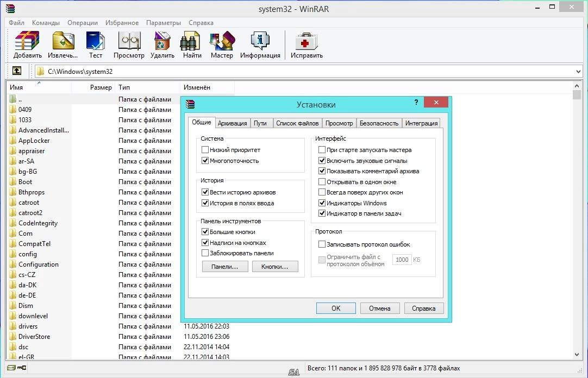Select the folder icon of AppLocker
Image resolution: width=588 pixels, height=378 pixels.
pos(13,141)
